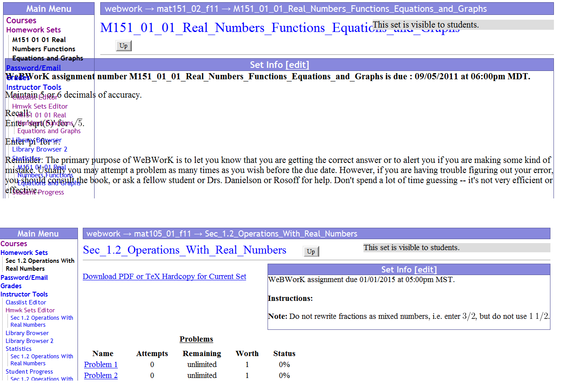This screenshot has width=564, height=392.
Task: Click the 'Note: Do not rewrite fractions' line
Action: coord(409,316)
